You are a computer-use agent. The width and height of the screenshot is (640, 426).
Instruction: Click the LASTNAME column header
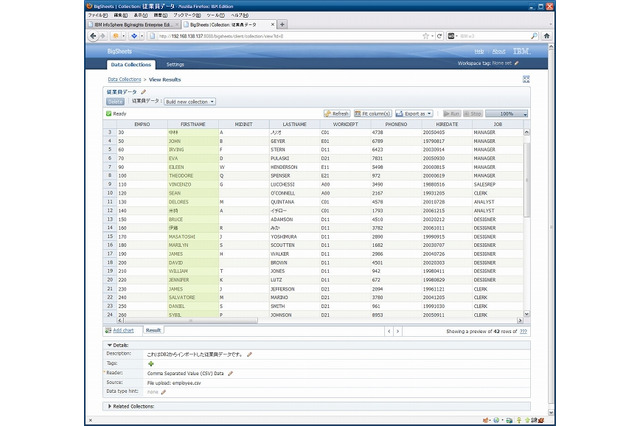[295, 124]
